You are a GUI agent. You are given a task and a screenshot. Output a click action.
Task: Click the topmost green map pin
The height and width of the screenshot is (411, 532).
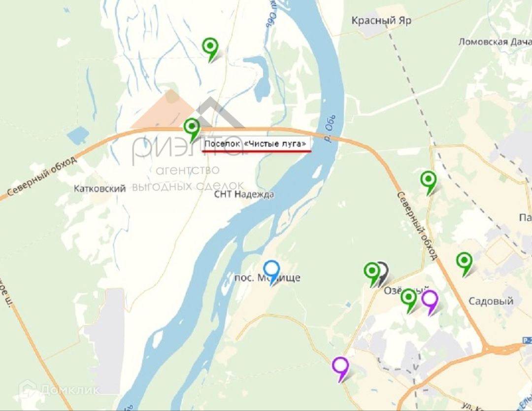click(x=210, y=49)
